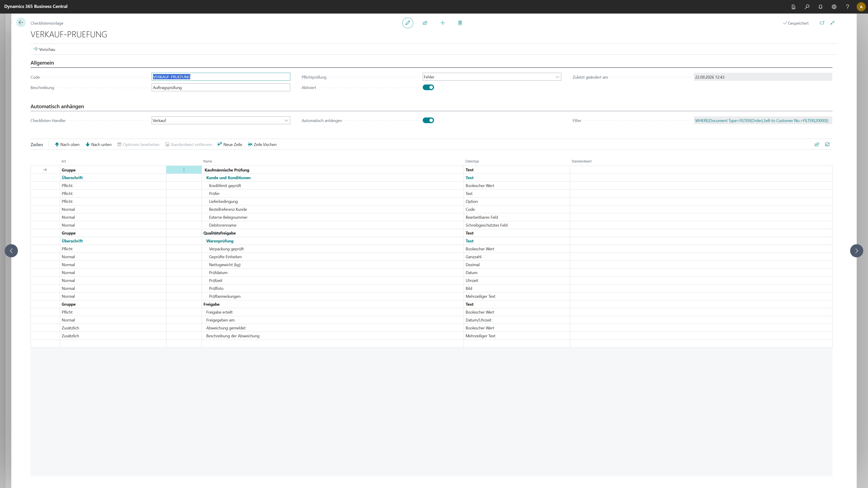Select the Qualitätsfreigabe group row name

[x=333, y=233]
